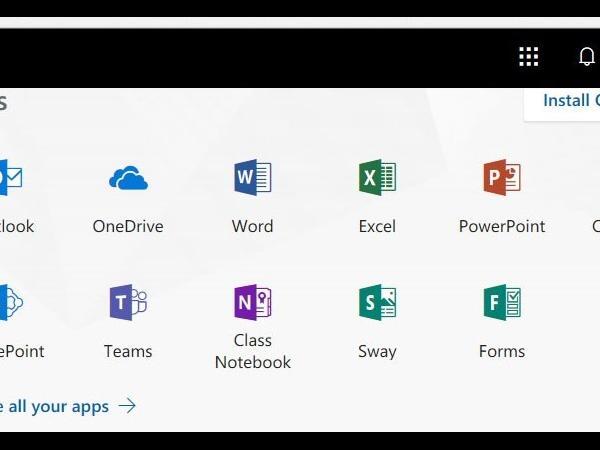600x450 pixels.
Task: Launch the PowerPoint app icon
Action: point(502,177)
